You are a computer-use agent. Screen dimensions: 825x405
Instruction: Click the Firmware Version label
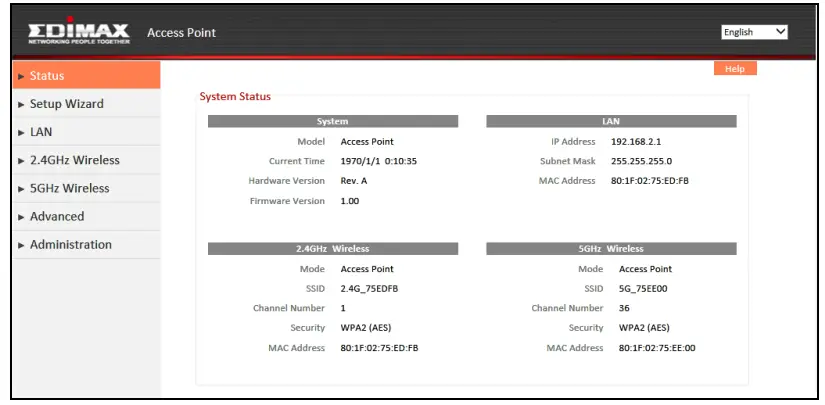pyautogui.click(x=287, y=201)
